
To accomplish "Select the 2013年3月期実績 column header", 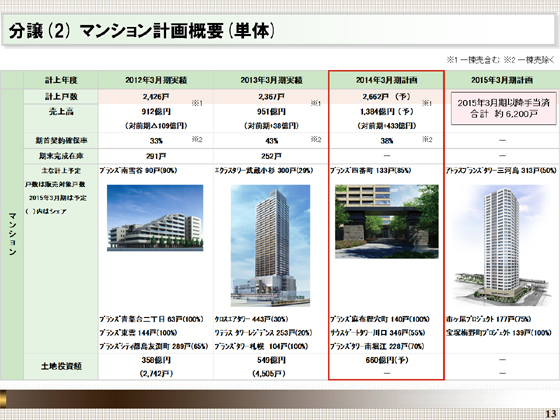I will (x=271, y=80).
